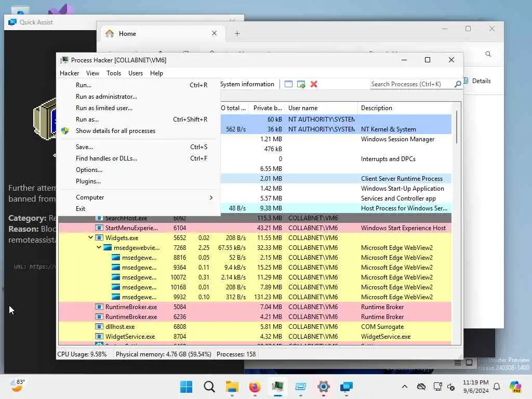This screenshot has height=399, width=532.
Task: Click the red X terminate icon in toolbar
Action: click(314, 84)
